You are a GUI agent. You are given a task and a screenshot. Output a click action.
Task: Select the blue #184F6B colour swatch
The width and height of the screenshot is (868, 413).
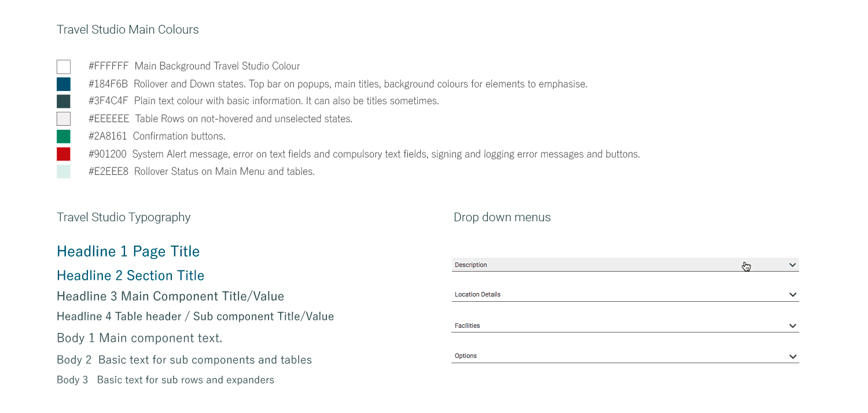64,84
